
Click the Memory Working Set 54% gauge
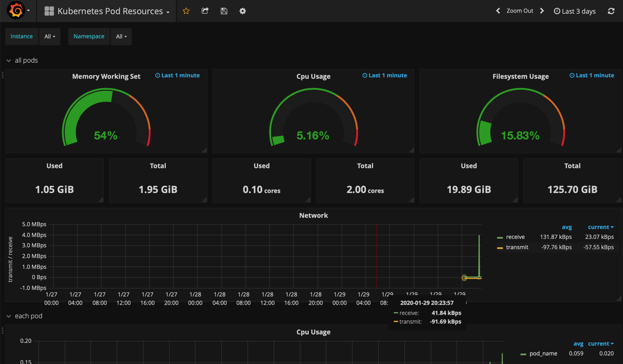pyautogui.click(x=106, y=118)
